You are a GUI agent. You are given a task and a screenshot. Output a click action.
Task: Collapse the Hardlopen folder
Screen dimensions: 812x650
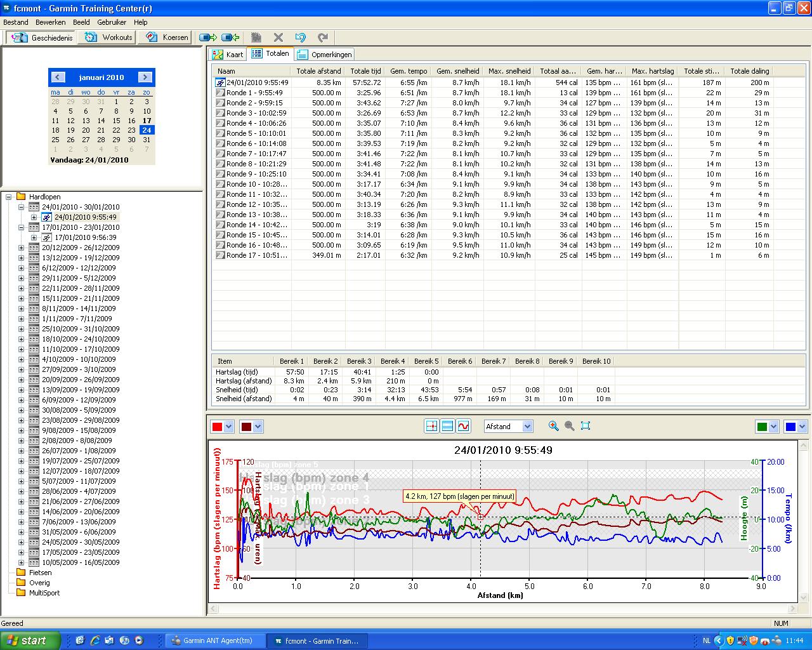9,197
